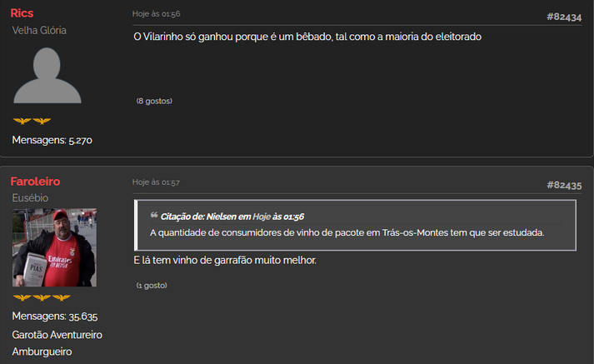
Task: Click 'Hoje às 01:57' timestamp on Faroleiro post
Action: click(156, 182)
